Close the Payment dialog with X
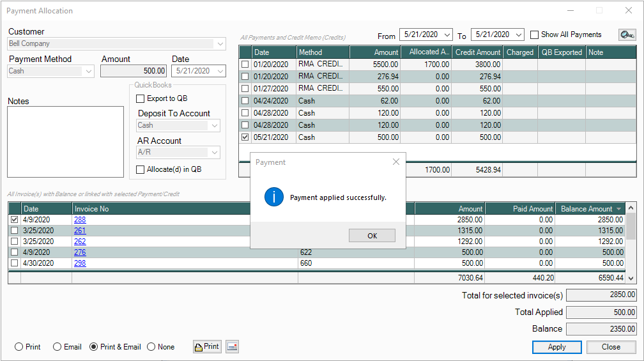Image resolution: width=644 pixels, height=361 pixels. (395, 162)
